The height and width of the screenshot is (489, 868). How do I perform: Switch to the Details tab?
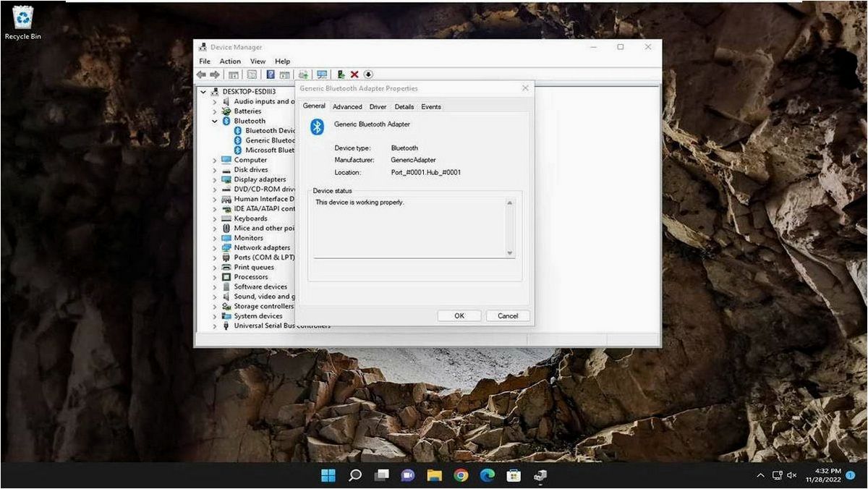pos(404,107)
